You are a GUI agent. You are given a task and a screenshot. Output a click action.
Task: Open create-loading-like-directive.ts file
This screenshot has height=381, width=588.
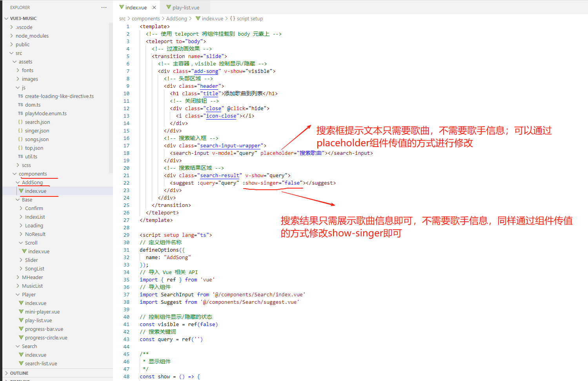pos(59,96)
